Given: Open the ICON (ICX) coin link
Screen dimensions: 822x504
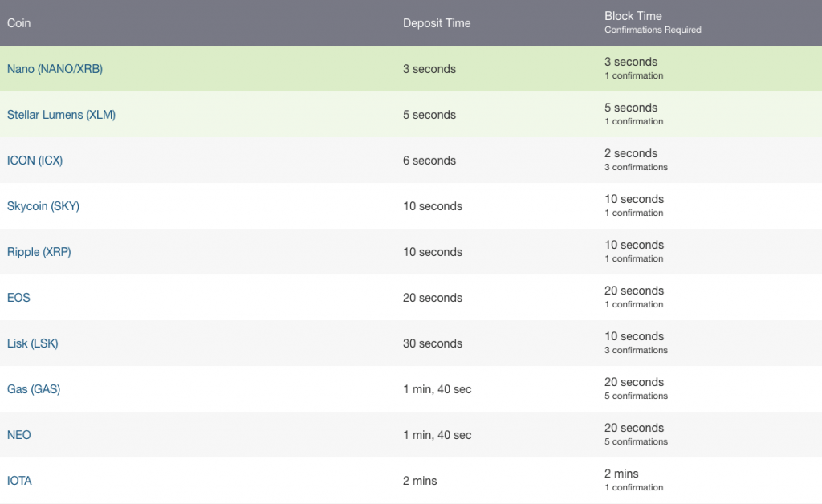Looking at the screenshot, I should [x=35, y=161].
